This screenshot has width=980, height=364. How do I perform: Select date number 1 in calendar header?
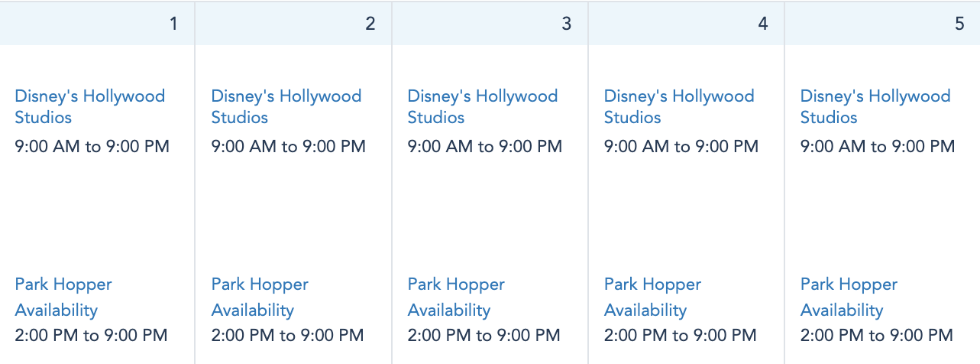(173, 24)
